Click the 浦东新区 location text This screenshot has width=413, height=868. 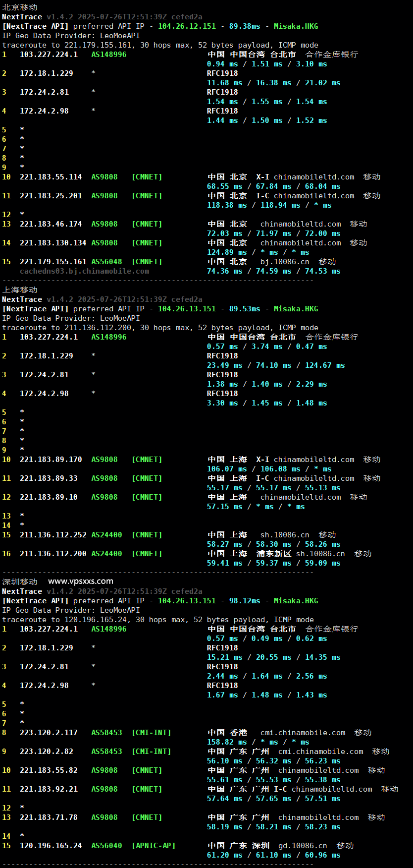click(274, 554)
